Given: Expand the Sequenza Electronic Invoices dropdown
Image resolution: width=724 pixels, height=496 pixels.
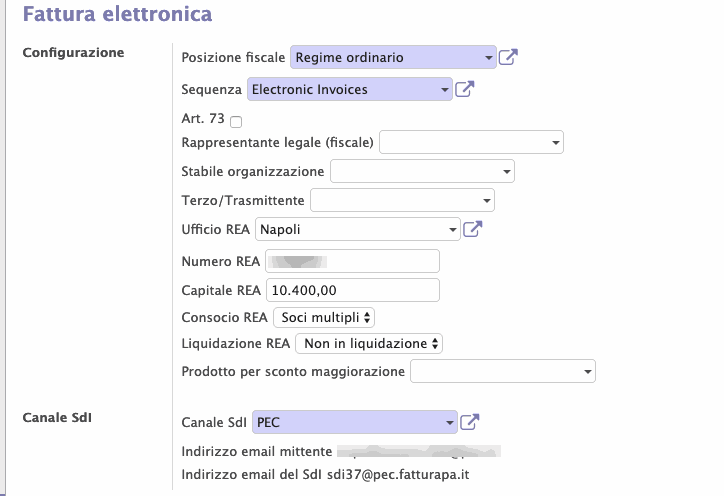Looking at the screenshot, I should [445, 90].
